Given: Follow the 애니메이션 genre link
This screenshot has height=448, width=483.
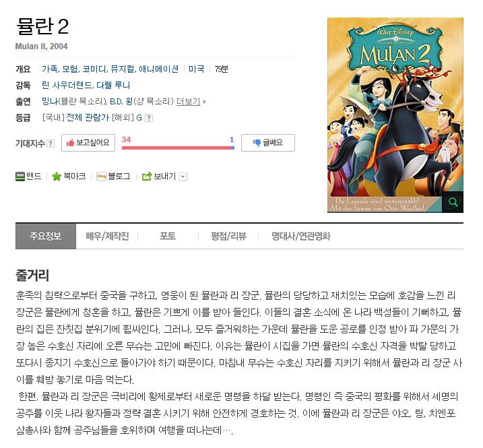Looking at the screenshot, I should pyautogui.click(x=158, y=69).
